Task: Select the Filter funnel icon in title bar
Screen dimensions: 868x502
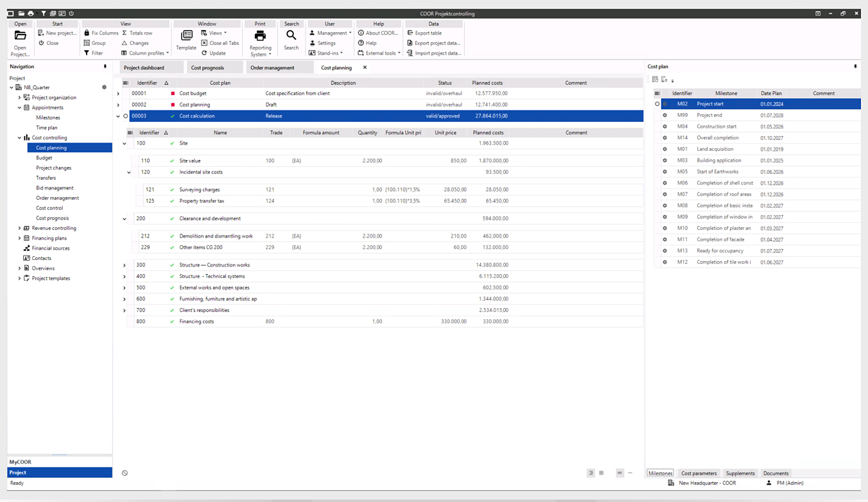Action: (43, 13)
